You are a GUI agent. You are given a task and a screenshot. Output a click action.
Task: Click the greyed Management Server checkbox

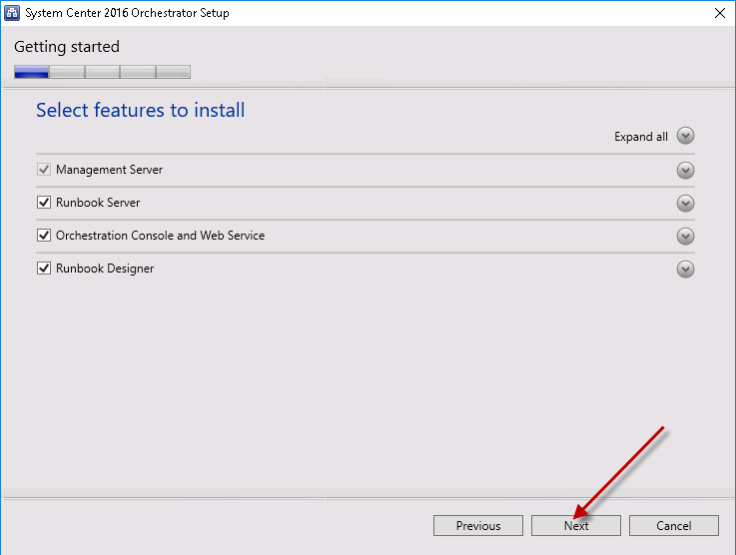point(44,170)
